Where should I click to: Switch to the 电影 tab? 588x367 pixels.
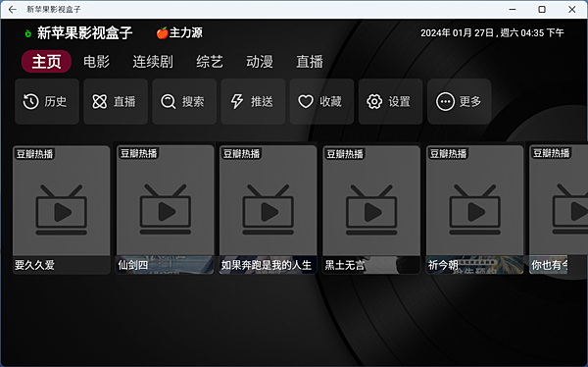96,61
